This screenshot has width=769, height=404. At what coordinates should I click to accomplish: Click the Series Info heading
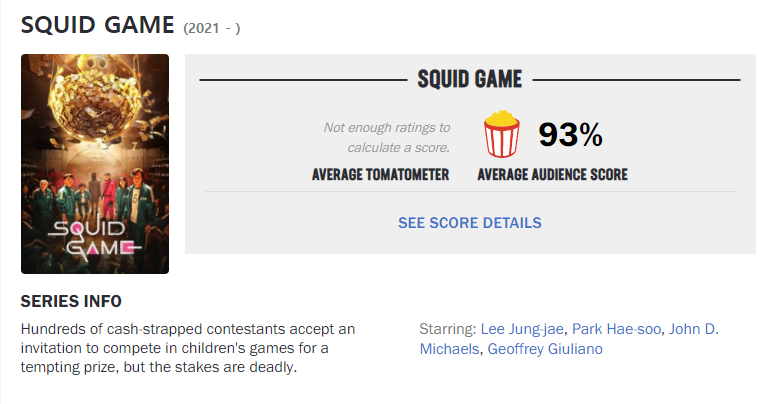(71, 301)
